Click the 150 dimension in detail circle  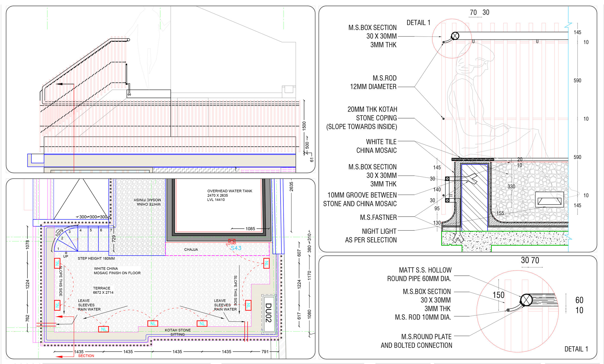pos(499,295)
